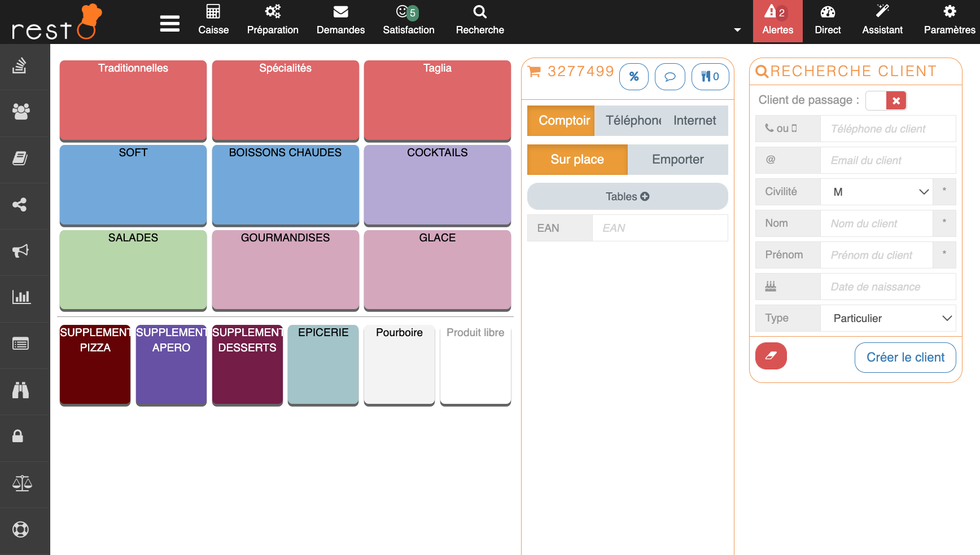
Task: Click the EAN input field
Action: click(x=659, y=228)
